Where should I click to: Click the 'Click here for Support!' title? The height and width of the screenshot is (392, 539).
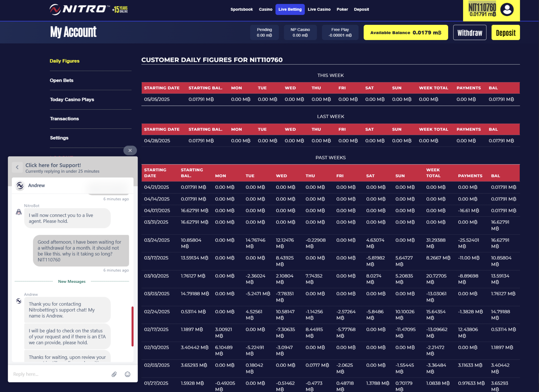[x=53, y=165]
